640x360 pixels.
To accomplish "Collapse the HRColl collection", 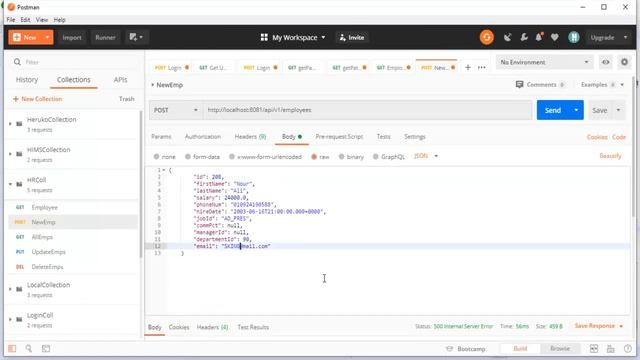I will pyautogui.click(x=10, y=184).
